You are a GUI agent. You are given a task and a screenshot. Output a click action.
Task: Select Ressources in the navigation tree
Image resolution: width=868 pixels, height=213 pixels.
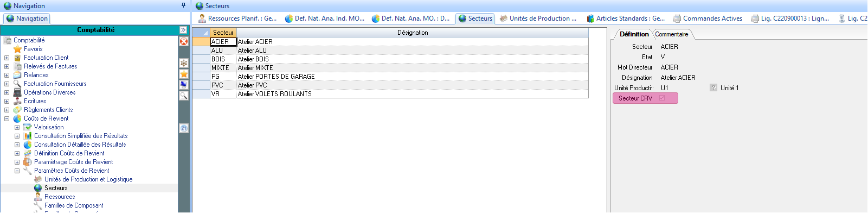pos(60,197)
